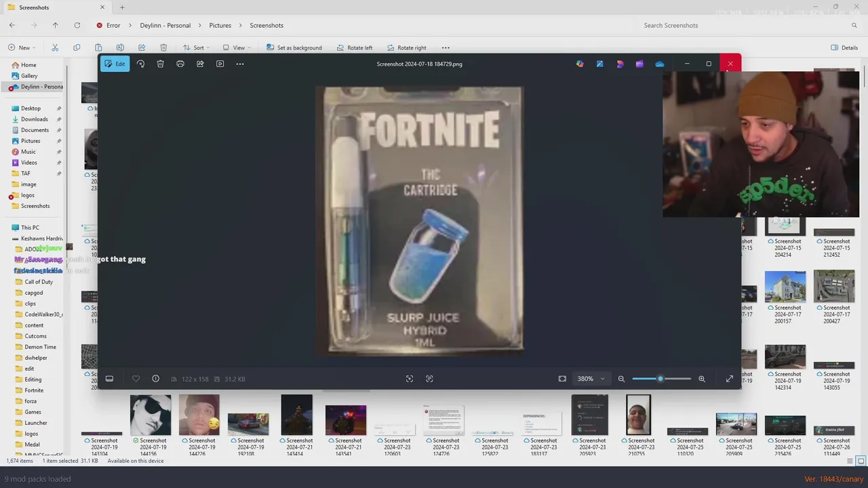Share the image from Photos toolbar
The height and width of the screenshot is (488, 868).
pos(200,64)
